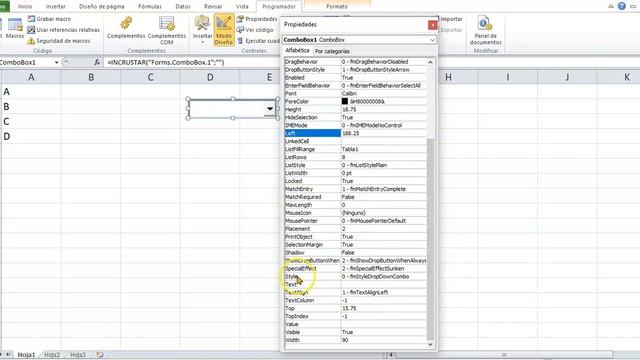Screen dimensions: 640x360
Task: Switch to Insertar ribbon tab
Action: [x=56, y=7]
